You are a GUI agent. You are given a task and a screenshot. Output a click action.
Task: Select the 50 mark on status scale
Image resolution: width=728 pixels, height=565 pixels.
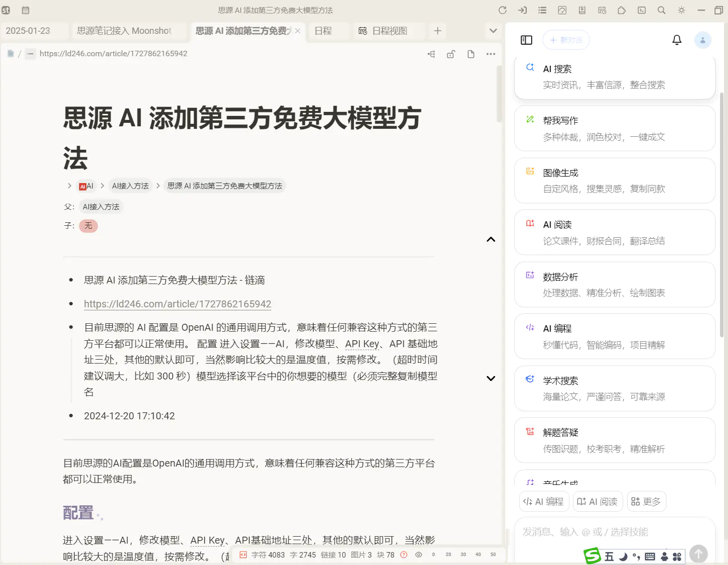point(493,555)
